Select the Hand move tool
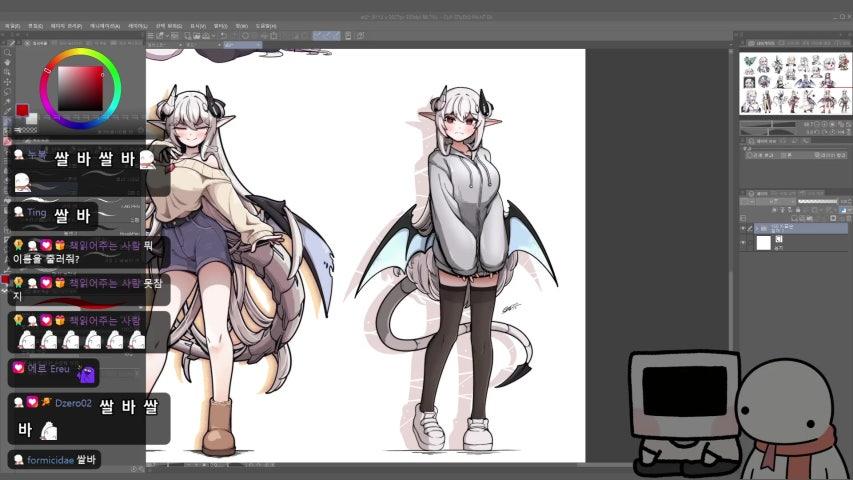 point(6,62)
